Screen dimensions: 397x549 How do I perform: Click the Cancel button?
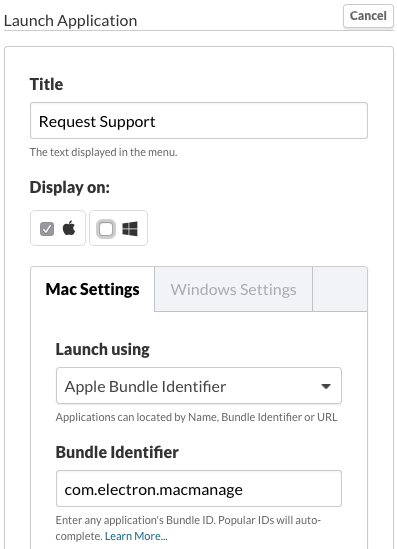click(368, 16)
